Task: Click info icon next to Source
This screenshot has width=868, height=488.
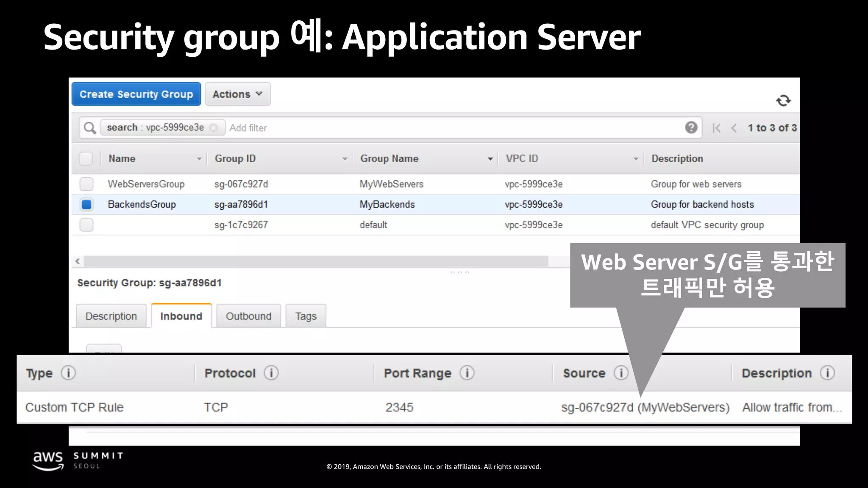Action: click(621, 373)
